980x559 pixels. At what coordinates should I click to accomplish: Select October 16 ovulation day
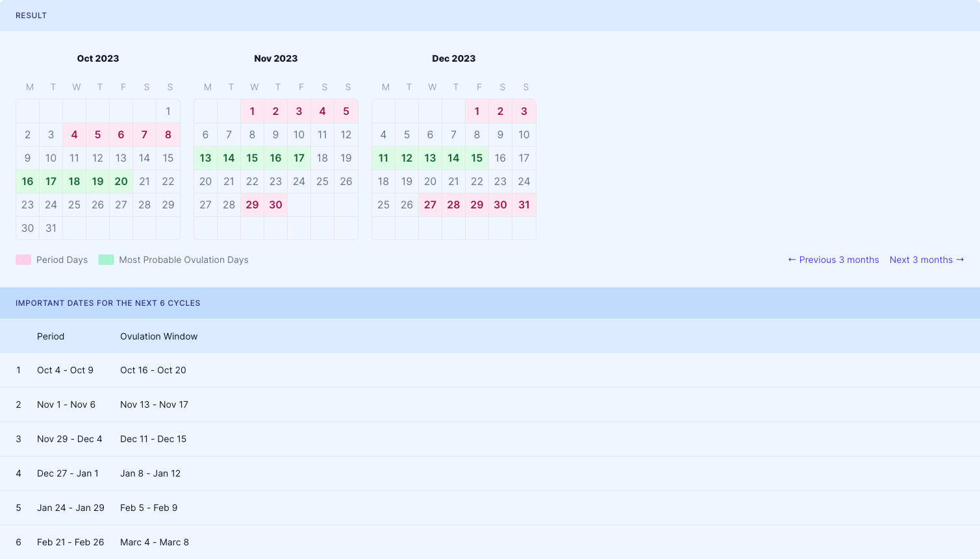pos(27,182)
